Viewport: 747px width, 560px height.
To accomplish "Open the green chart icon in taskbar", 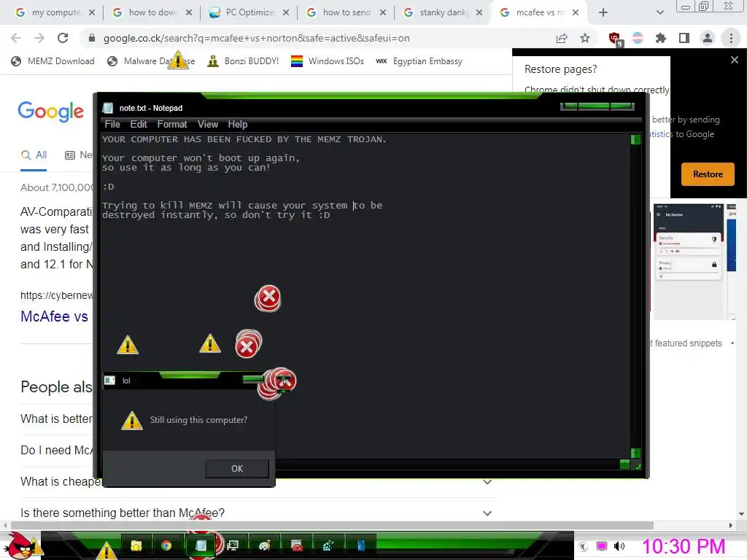I will [x=328, y=545].
